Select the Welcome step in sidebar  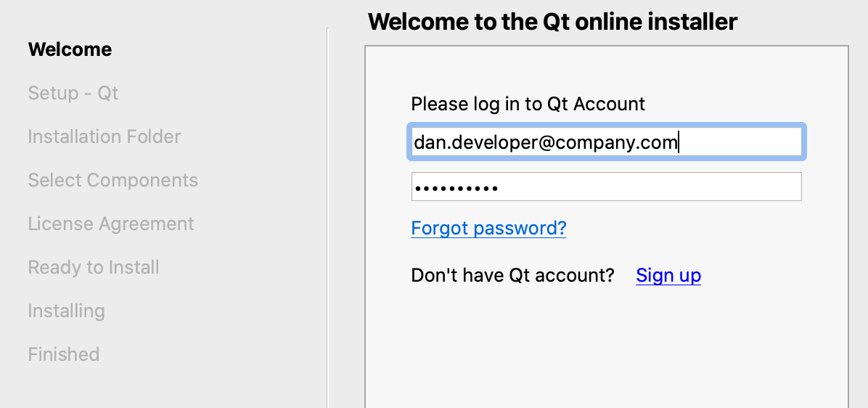(x=70, y=49)
